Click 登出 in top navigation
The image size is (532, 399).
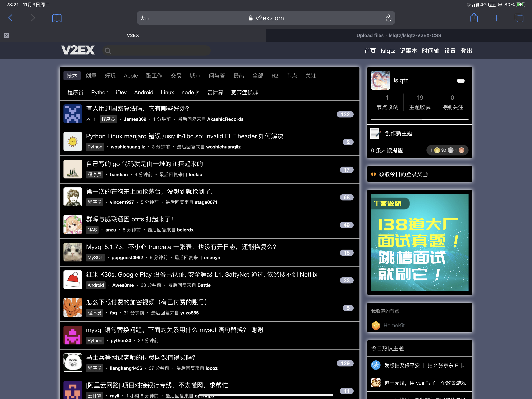(466, 51)
